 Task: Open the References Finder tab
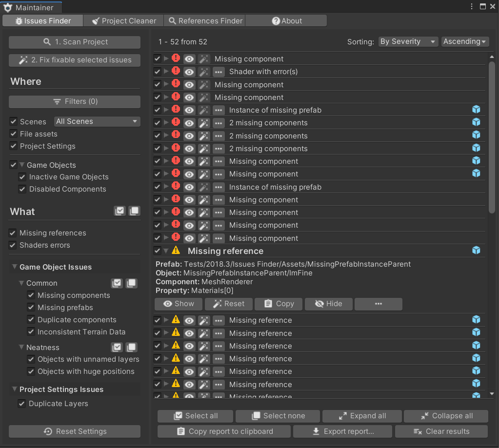tap(205, 20)
